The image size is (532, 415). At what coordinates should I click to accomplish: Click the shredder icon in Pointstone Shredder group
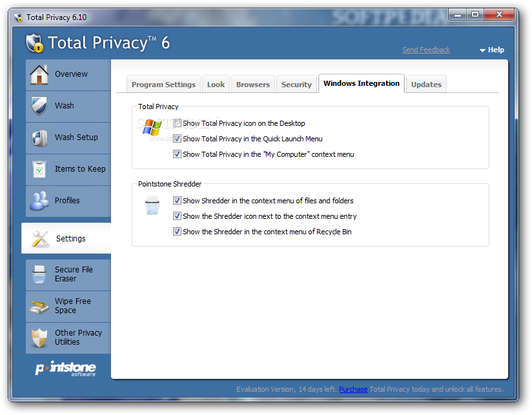pyautogui.click(x=152, y=205)
